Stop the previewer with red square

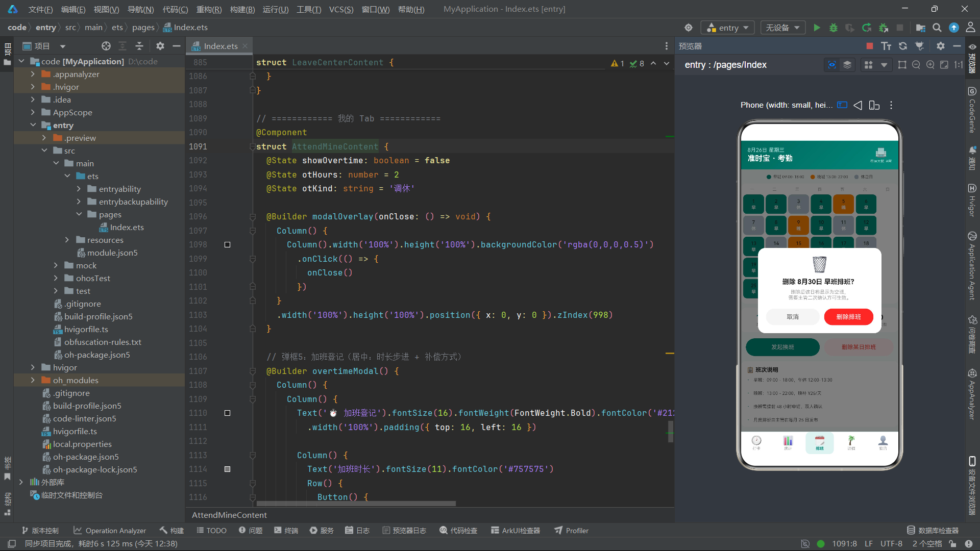coord(870,46)
